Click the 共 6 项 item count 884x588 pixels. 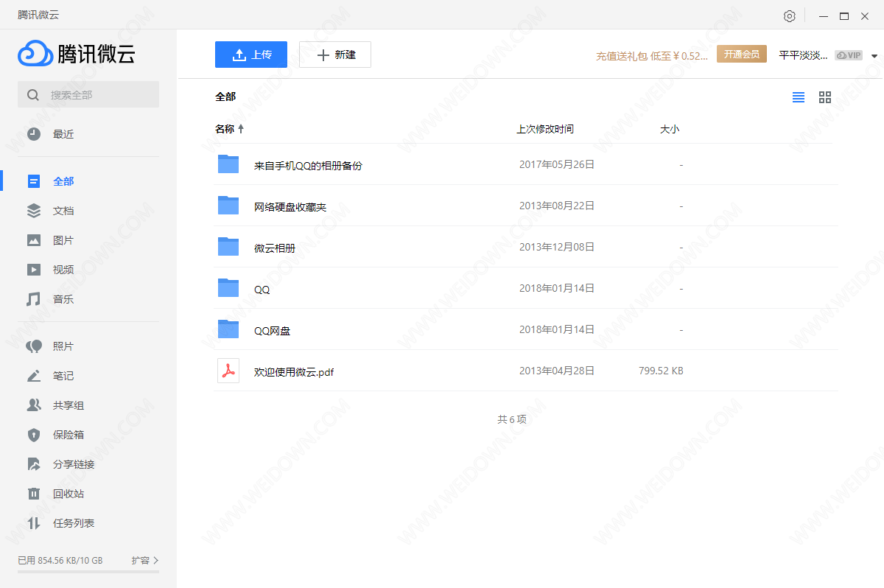point(512,419)
